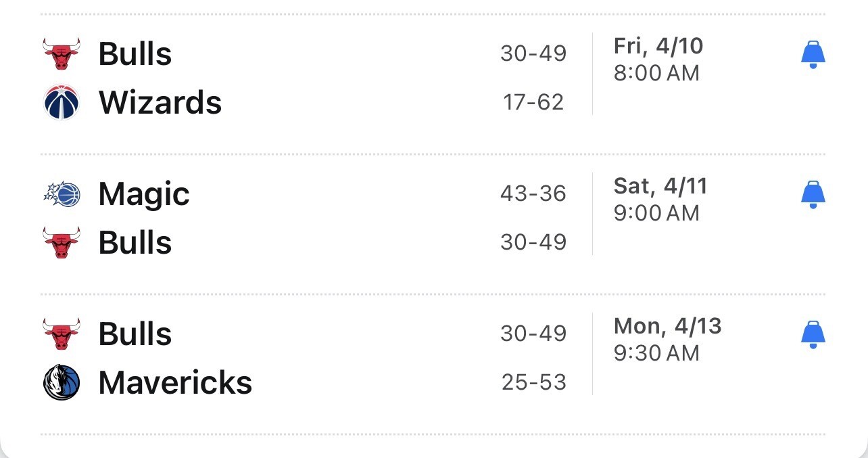
Task: Tap the Mavericks team logo
Action: pyautogui.click(x=62, y=382)
